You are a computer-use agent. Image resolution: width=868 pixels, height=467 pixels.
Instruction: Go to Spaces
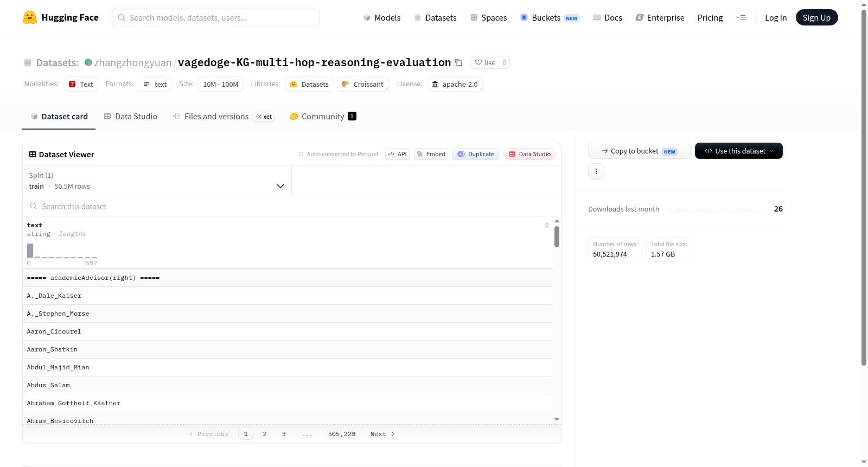point(489,17)
